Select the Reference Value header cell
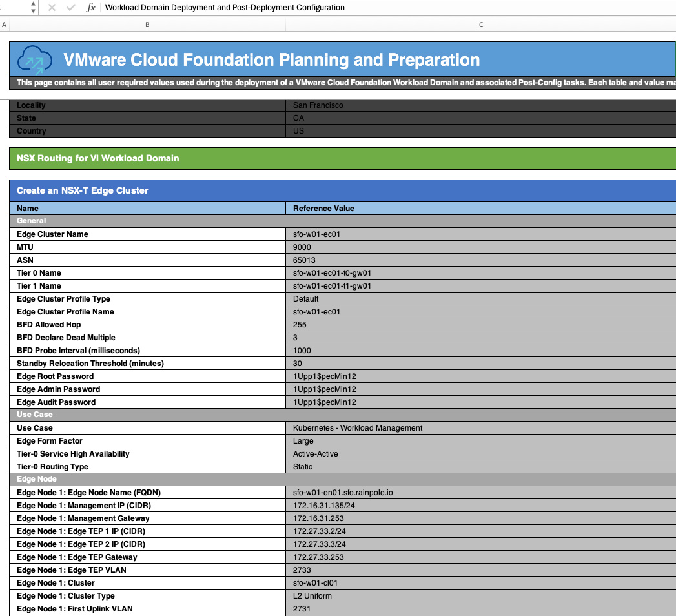 coord(481,208)
